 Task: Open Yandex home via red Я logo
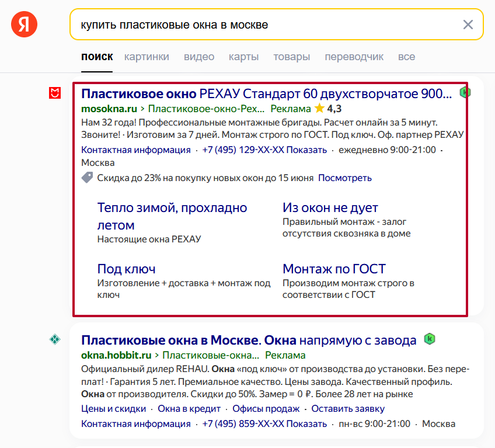[x=24, y=25]
